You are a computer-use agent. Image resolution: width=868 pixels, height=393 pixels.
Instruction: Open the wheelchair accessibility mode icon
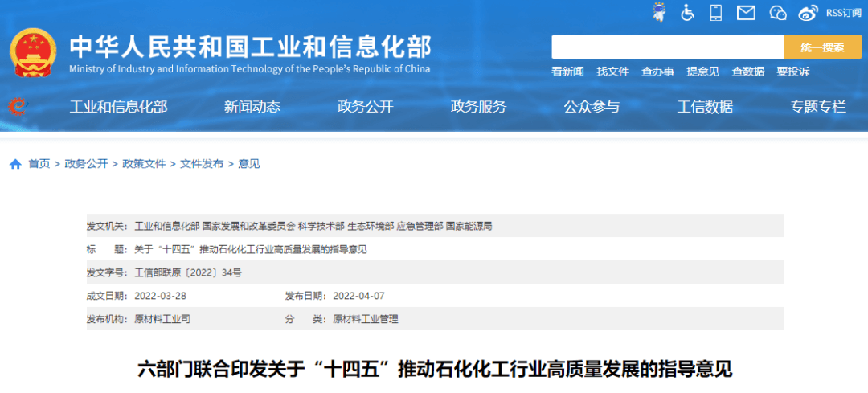coord(688,12)
